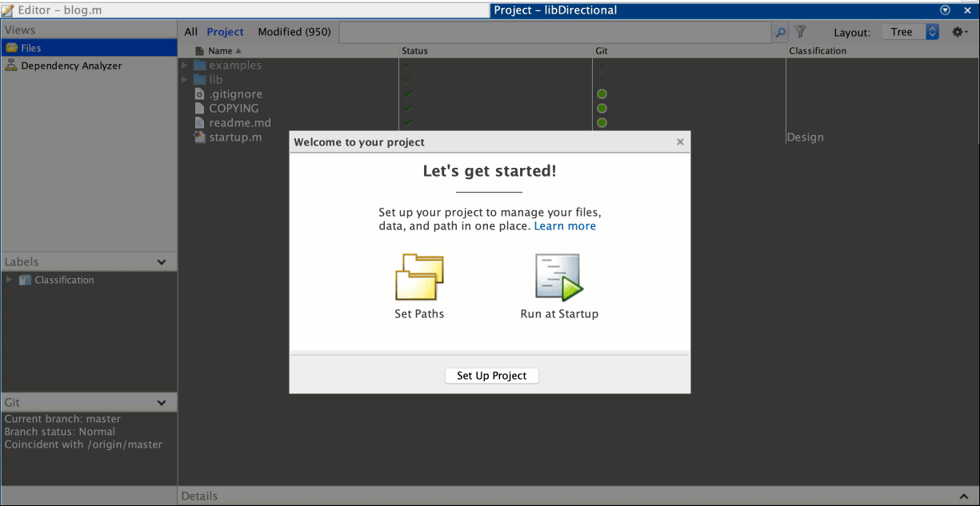Click the Run at Startup icon
This screenshot has width=980, height=506.
coord(558,277)
